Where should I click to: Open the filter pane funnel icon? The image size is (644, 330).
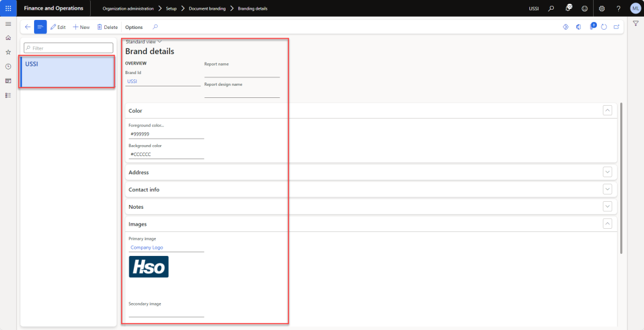(636, 24)
